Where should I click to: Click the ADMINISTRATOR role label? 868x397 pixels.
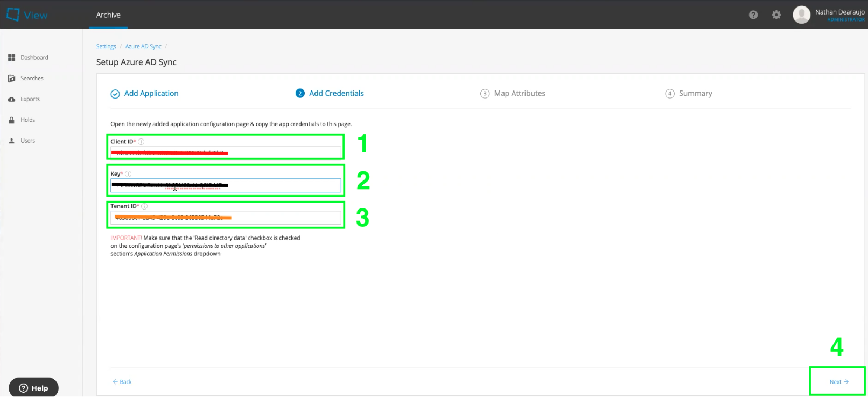click(846, 20)
